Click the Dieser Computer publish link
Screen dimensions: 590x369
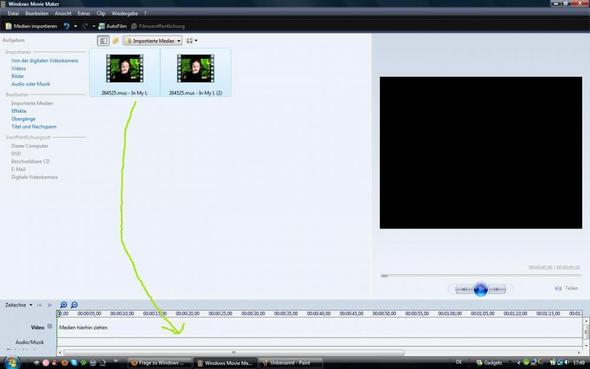[30, 146]
